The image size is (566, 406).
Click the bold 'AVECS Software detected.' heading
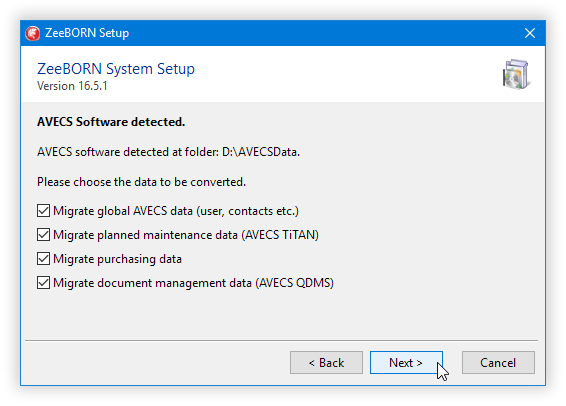pos(111,122)
